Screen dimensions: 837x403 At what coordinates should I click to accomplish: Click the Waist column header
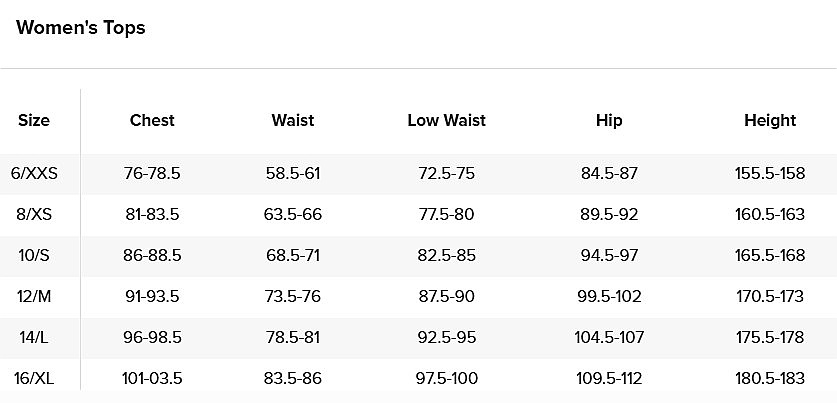click(293, 121)
